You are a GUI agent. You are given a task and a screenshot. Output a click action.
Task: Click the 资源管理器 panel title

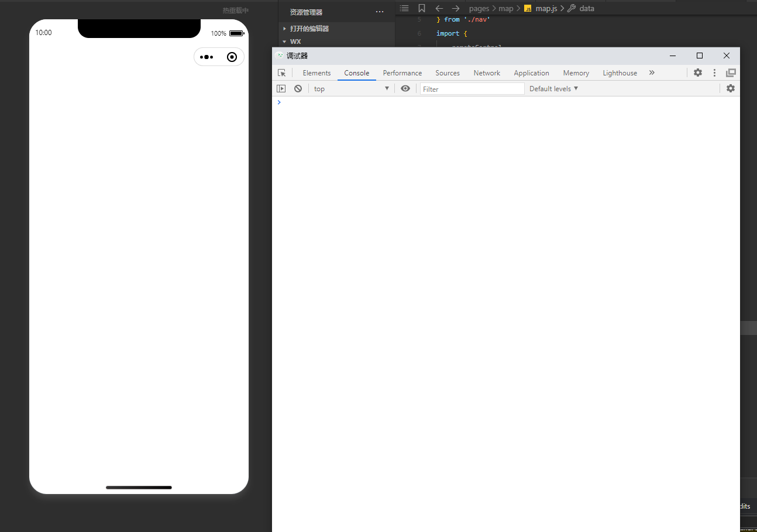pyautogui.click(x=306, y=12)
